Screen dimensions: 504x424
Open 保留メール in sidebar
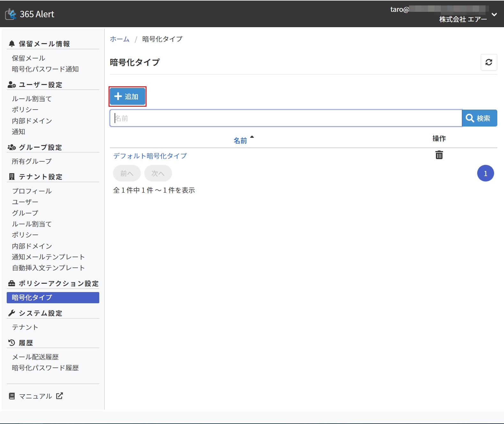coord(28,58)
